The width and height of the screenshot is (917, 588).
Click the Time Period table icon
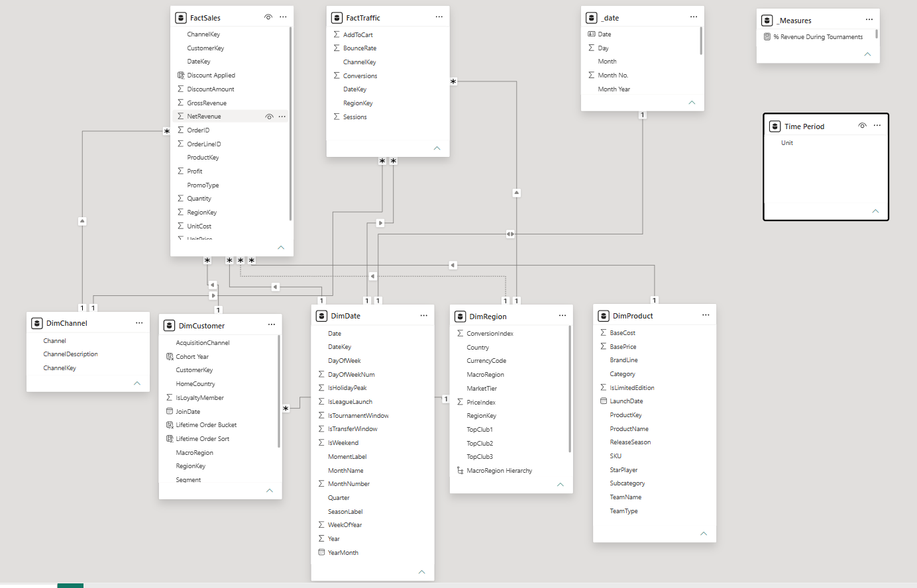coord(775,126)
